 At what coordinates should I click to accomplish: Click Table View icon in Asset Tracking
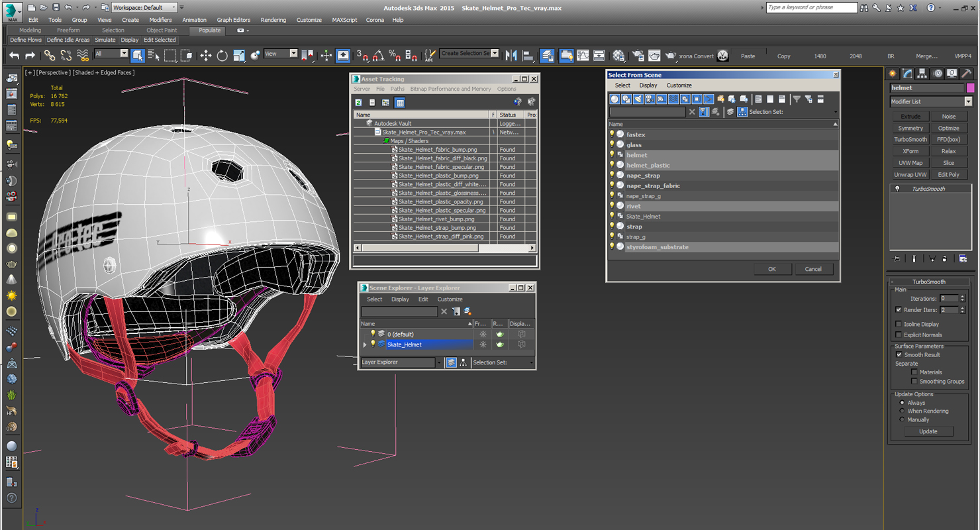pos(400,103)
